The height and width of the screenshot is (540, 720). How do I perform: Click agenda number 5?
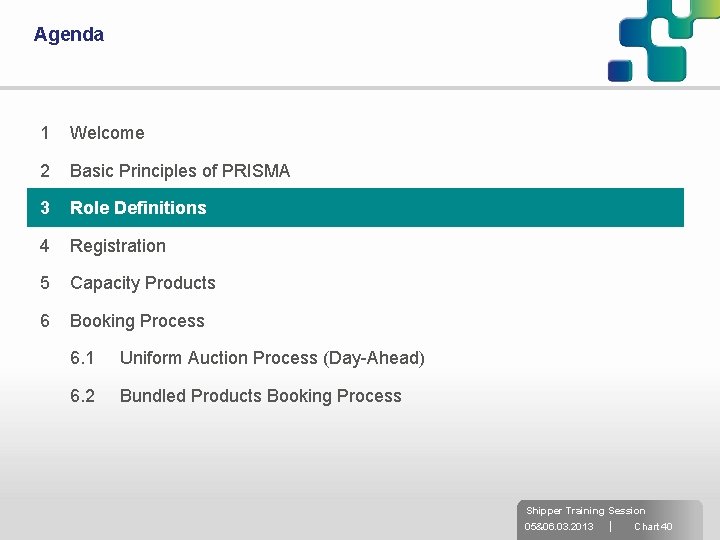pos(45,283)
